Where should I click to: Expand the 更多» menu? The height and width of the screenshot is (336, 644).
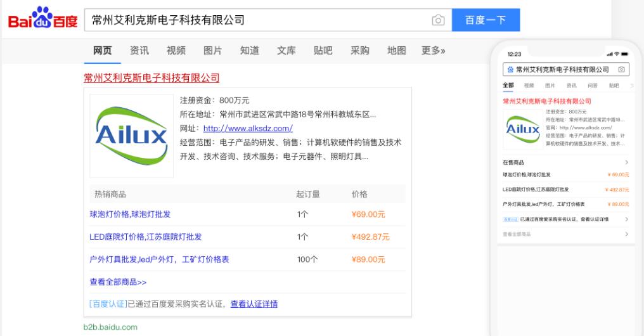(434, 51)
